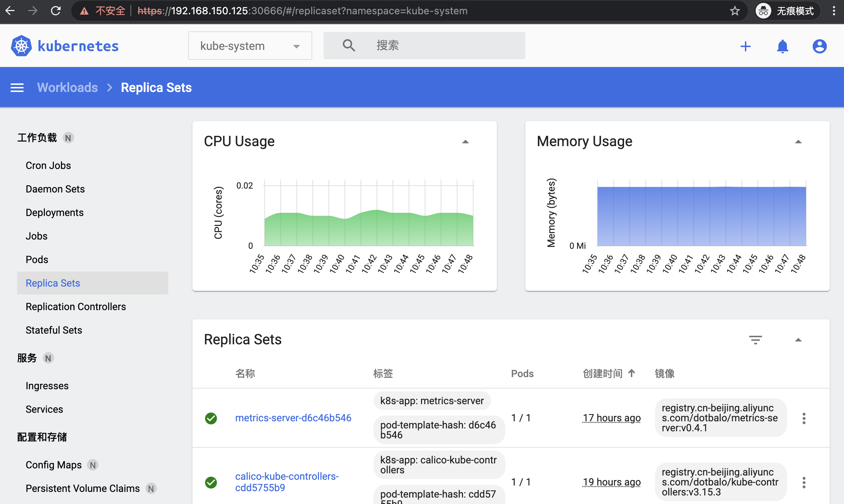This screenshot has width=844, height=504.
Task: Open the incognito mode indicator
Action: tap(787, 11)
